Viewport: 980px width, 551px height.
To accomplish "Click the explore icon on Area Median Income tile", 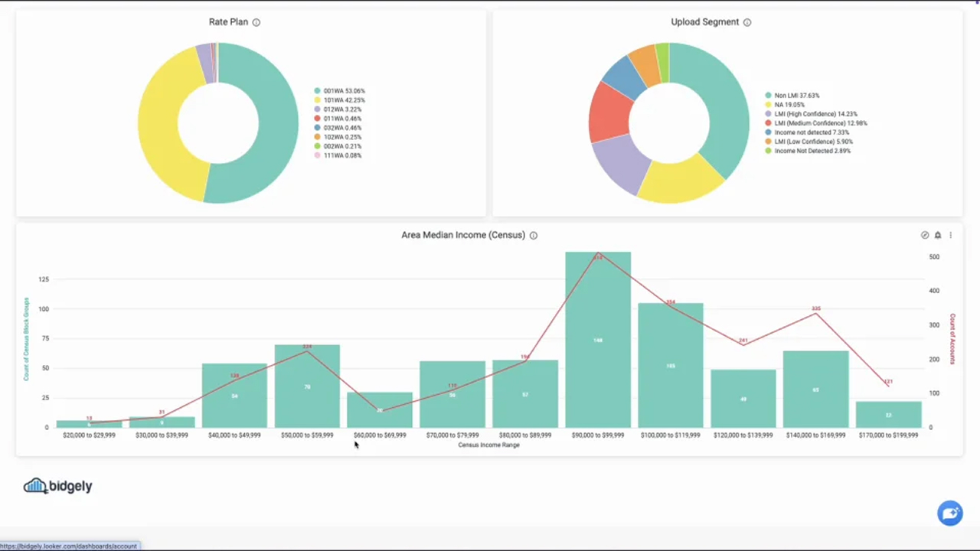I will pyautogui.click(x=925, y=235).
